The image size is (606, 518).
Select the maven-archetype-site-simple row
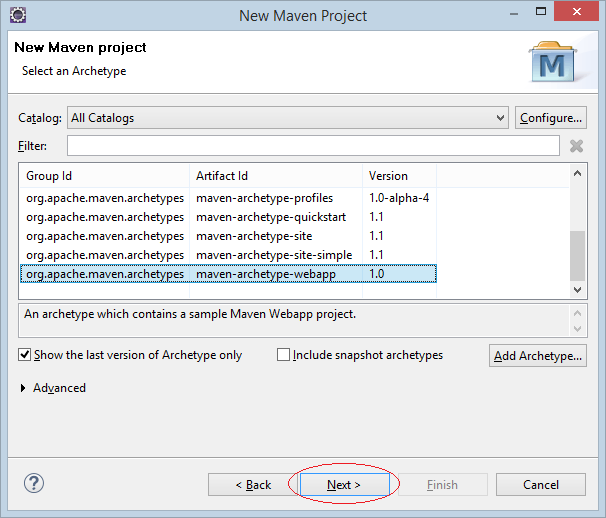click(x=228, y=255)
